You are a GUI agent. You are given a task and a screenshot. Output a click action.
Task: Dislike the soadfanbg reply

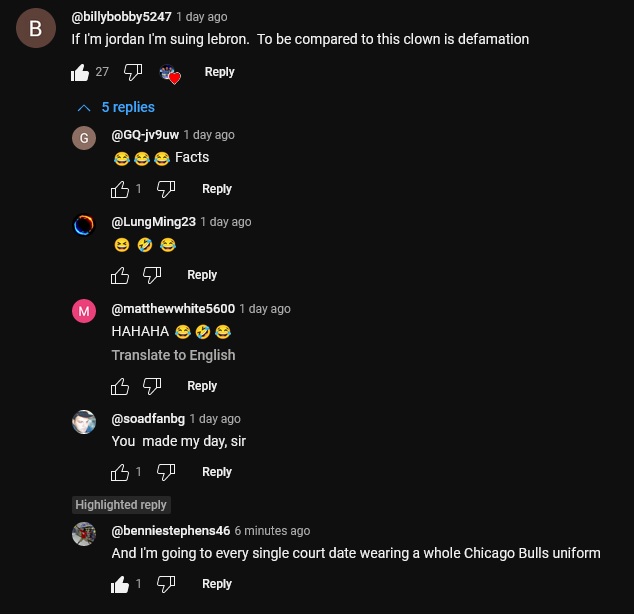[x=166, y=472]
